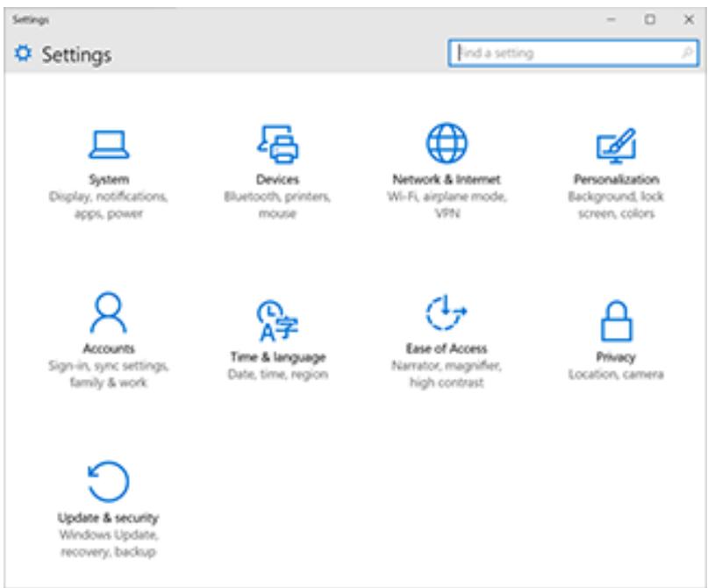Click 'Display, notifications, apps, power' description
This screenshot has width=708, height=588.
point(109,205)
